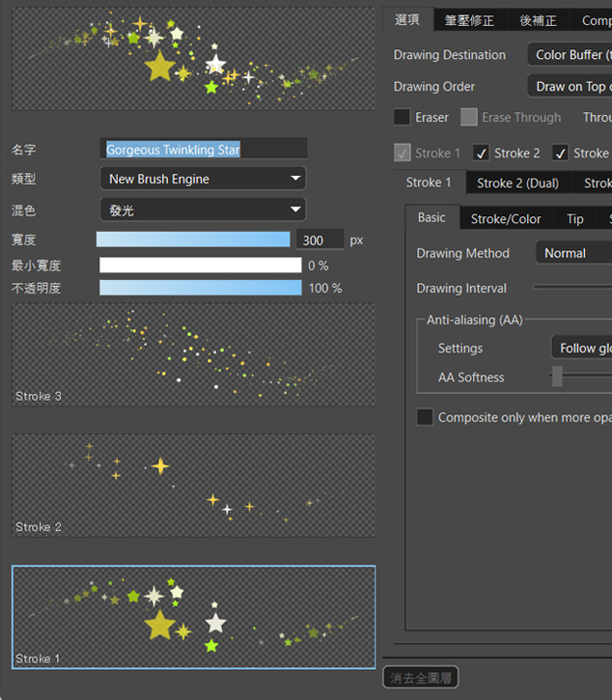The height and width of the screenshot is (700, 612).
Task: Adjust the 寬度 width slider
Action: 193,240
